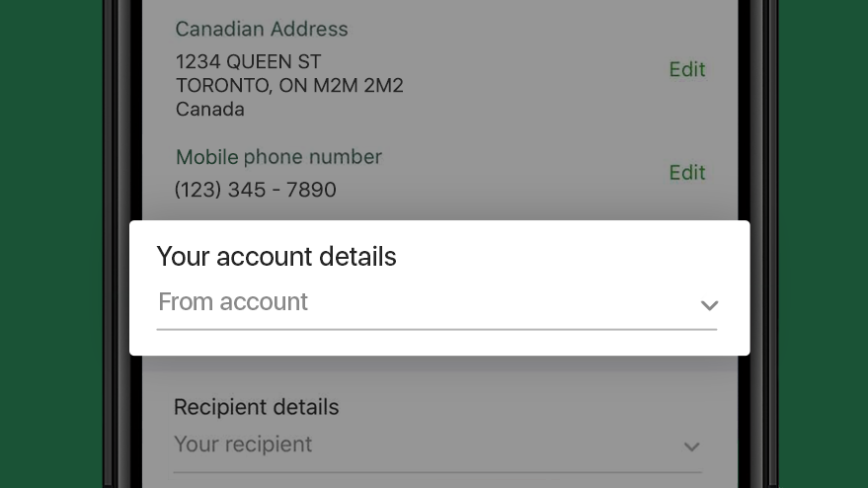The height and width of the screenshot is (488, 868).
Task: Click the underline below From account
Action: [x=436, y=329]
